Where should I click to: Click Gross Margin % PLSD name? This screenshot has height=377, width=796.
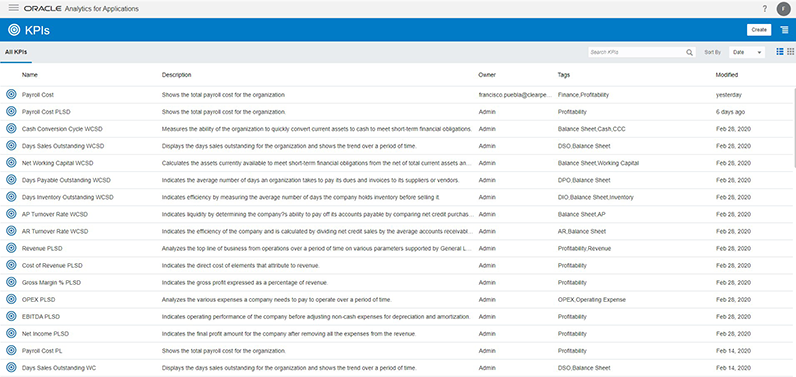[x=51, y=283]
